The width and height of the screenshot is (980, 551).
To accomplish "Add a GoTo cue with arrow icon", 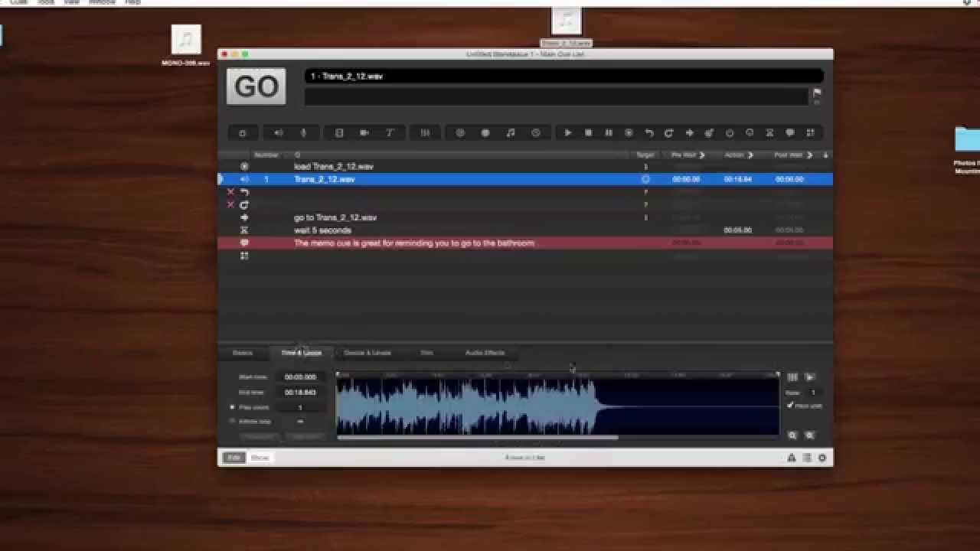I will [689, 133].
